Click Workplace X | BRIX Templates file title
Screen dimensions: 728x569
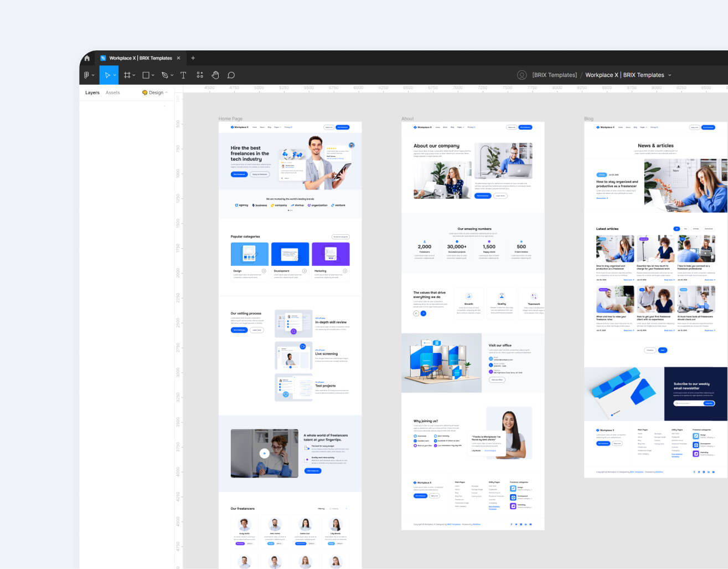[x=624, y=75]
